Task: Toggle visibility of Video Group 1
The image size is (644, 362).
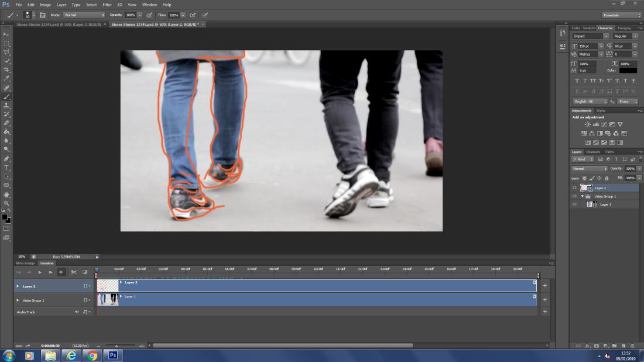Action: tap(574, 196)
